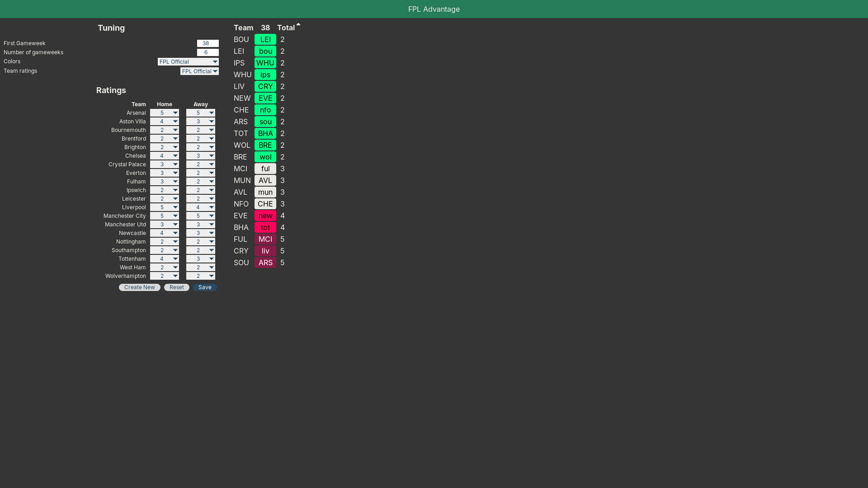Click the 'nfo' fixture cell for CHE
Screen dimensions: 868x488
[265, 110]
